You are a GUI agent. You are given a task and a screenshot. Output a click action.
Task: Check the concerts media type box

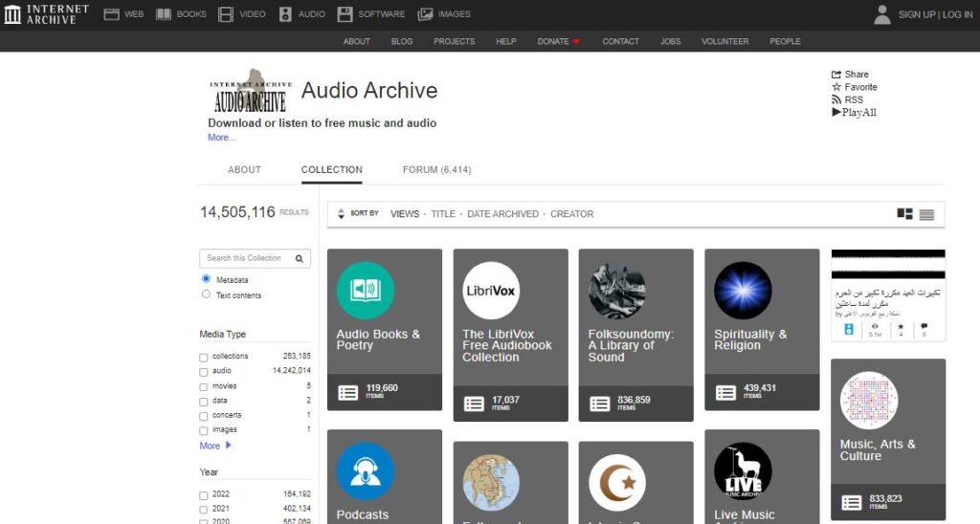(203, 417)
